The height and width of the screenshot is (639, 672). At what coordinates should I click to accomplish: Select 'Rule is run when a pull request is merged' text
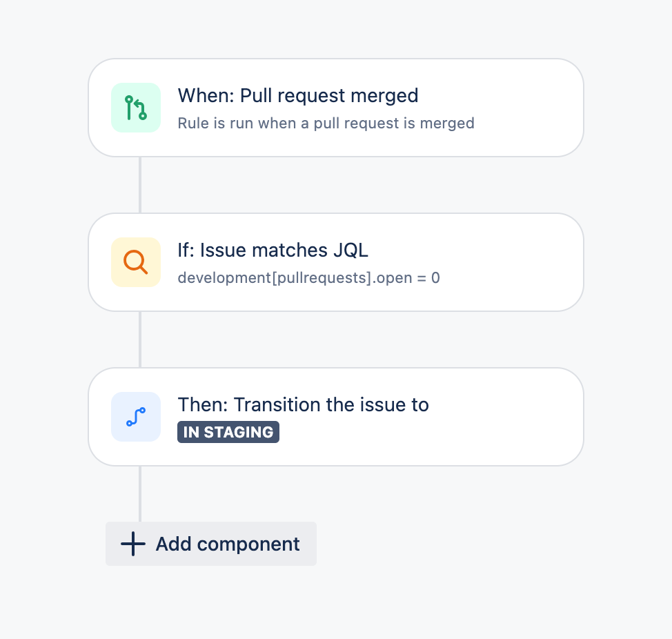point(326,124)
